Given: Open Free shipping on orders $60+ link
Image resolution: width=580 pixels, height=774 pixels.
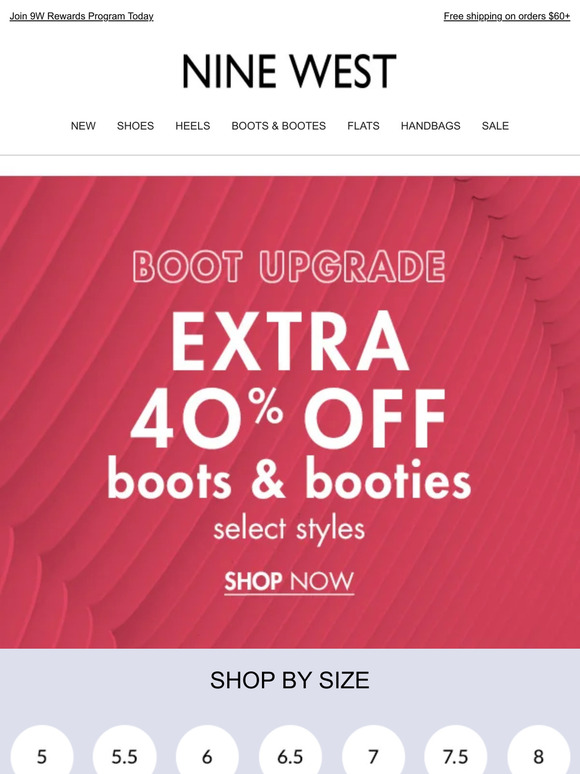Looking at the screenshot, I should tap(507, 16).
